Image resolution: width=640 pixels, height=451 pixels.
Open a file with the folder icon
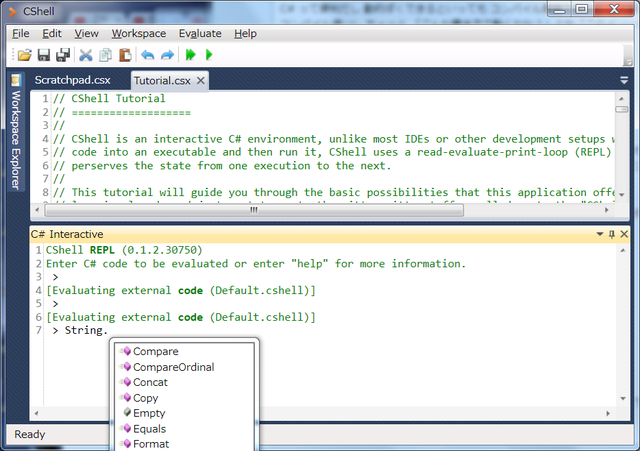24,55
